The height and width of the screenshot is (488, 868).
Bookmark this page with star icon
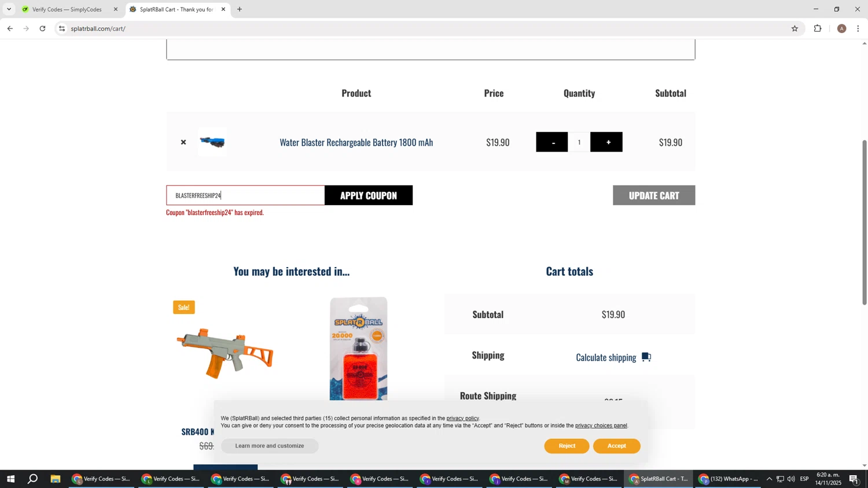click(x=795, y=28)
